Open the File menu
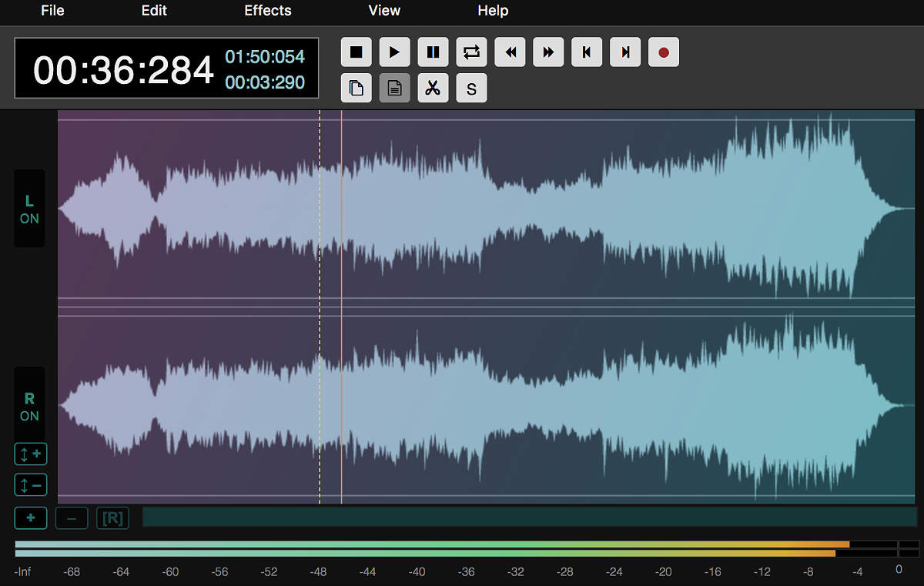This screenshot has width=924, height=586. coord(52,11)
